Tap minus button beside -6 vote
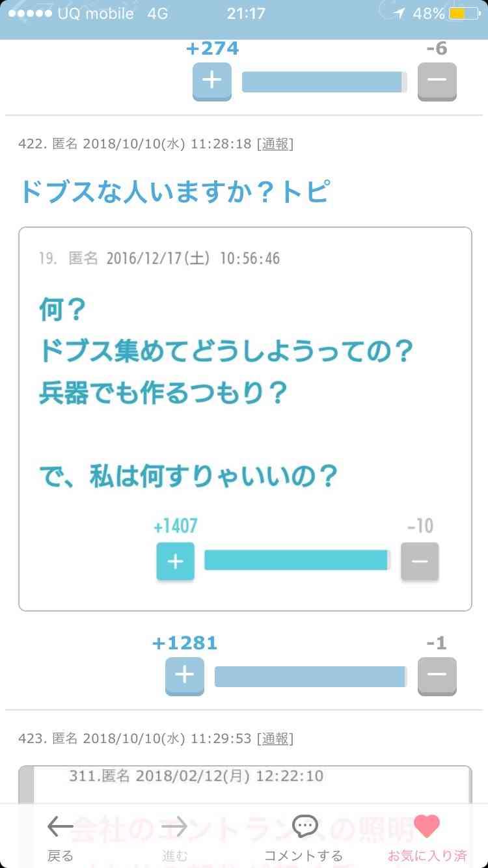Image resolution: width=488 pixels, height=868 pixels. (x=437, y=81)
